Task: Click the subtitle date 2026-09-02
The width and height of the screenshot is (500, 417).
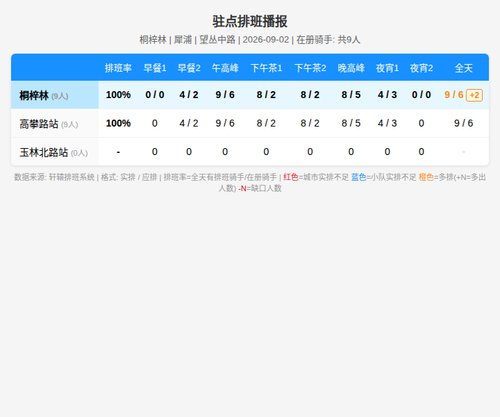Action: [266, 40]
